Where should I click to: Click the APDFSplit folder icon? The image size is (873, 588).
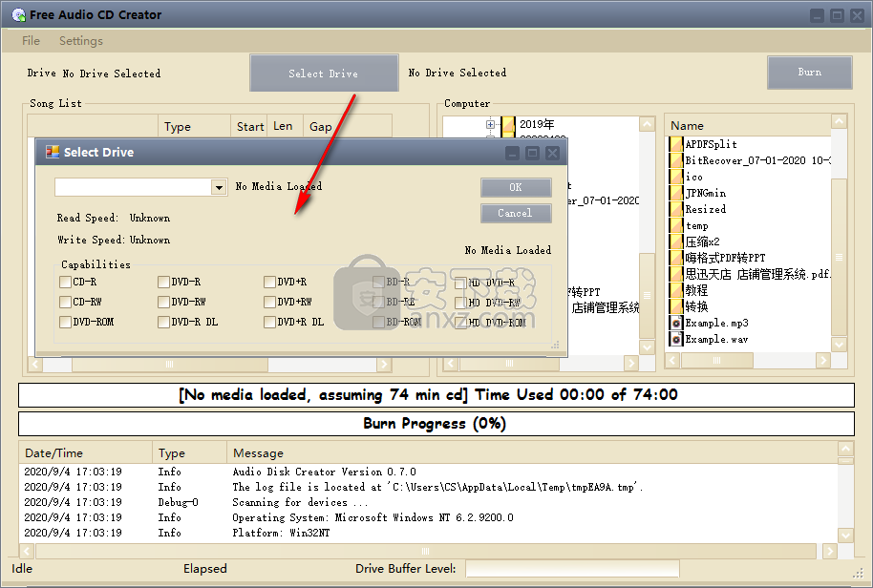pos(676,144)
